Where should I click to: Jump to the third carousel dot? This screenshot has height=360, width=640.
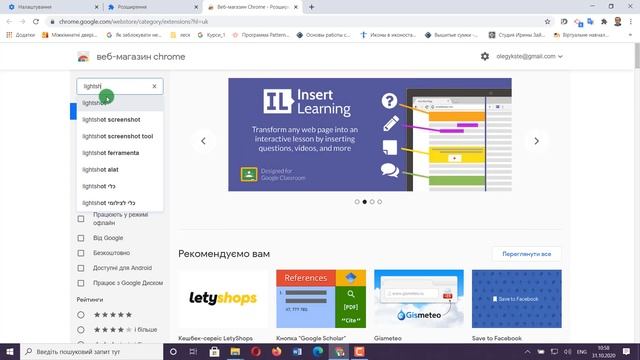pos(372,202)
